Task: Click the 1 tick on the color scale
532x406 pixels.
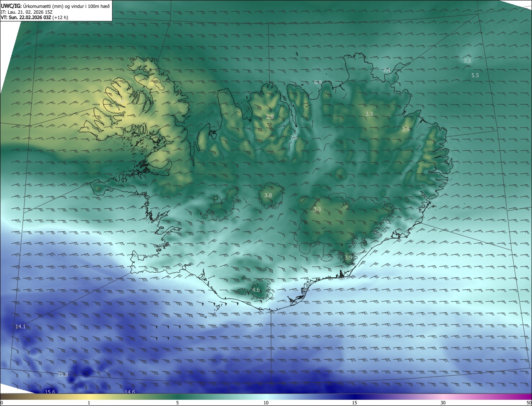Action: [89, 403]
